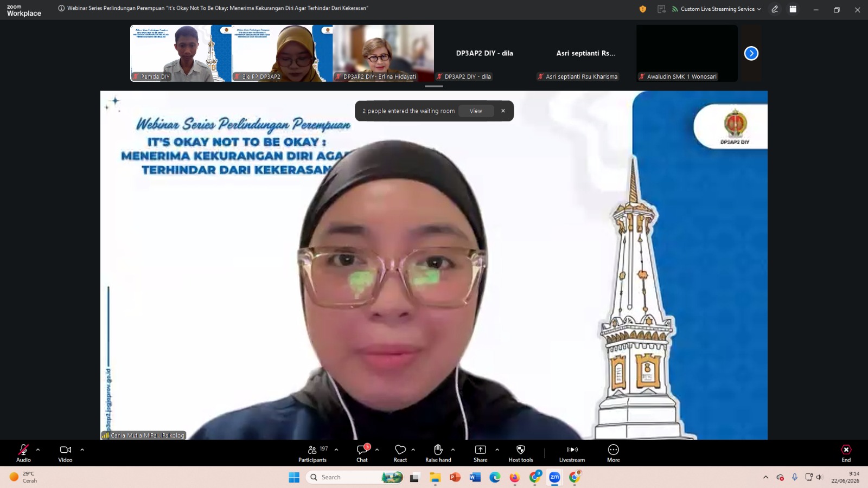Click the orange security shield icon
868x488 pixels.
(643, 9)
